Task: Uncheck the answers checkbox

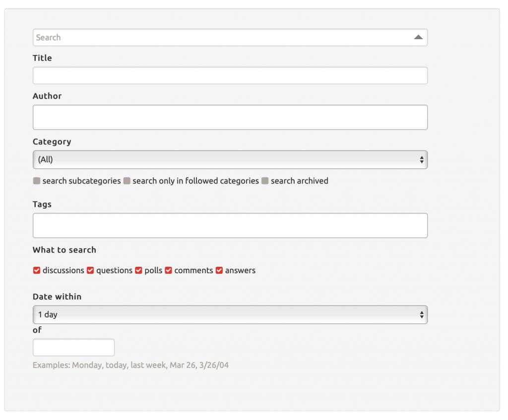Action: (219, 270)
